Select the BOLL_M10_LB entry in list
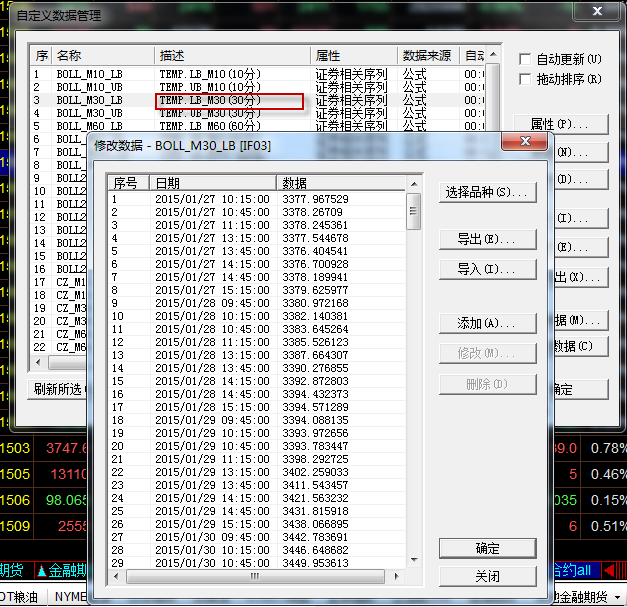Viewport: 627px width, 607px height. pyautogui.click(x=89, y=74)
